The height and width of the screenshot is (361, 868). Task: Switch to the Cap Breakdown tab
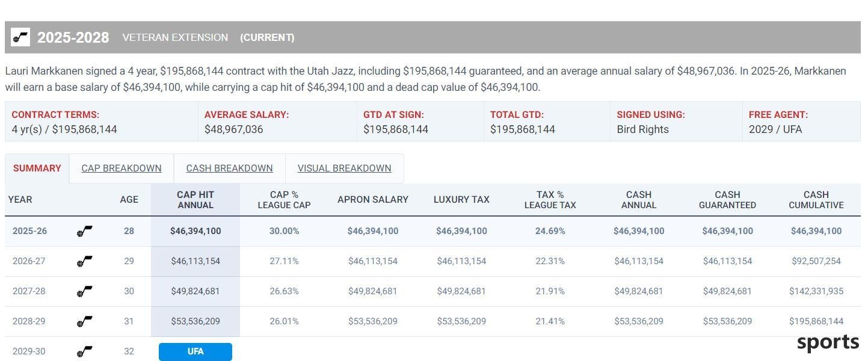click(x=122, y=168)
